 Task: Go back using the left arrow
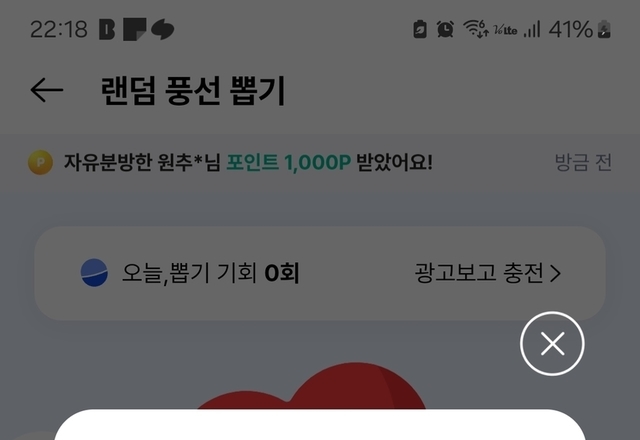click(x=47, y=90)
